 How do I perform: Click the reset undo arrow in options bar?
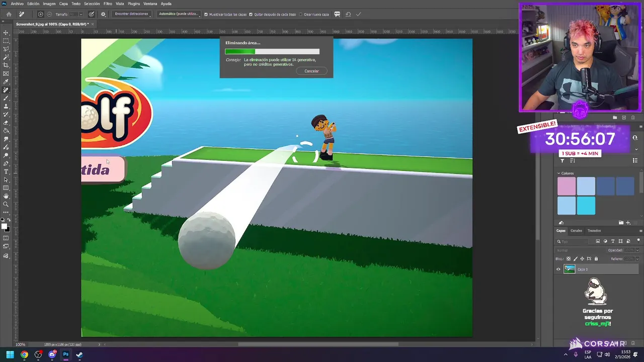[x=348, y=14]
